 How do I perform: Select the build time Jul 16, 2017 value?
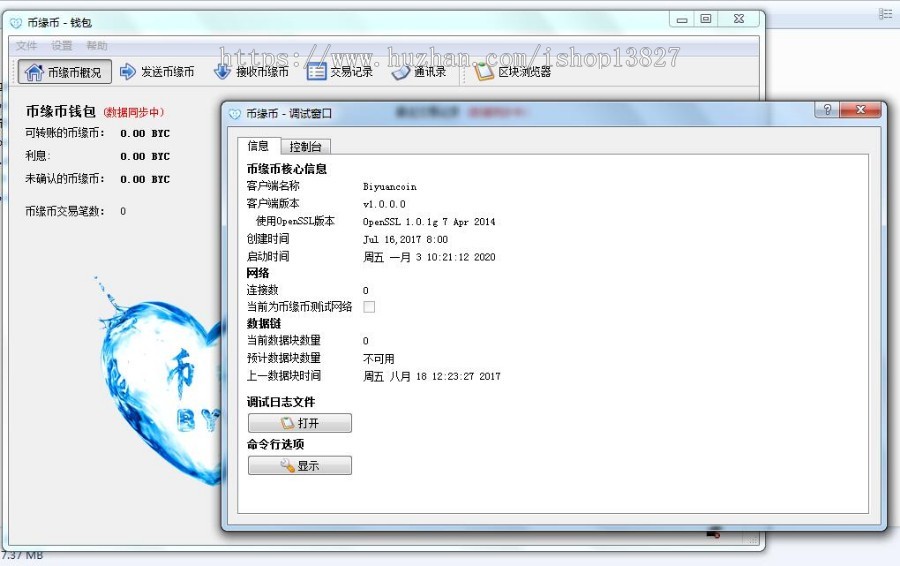click(405, 239)
